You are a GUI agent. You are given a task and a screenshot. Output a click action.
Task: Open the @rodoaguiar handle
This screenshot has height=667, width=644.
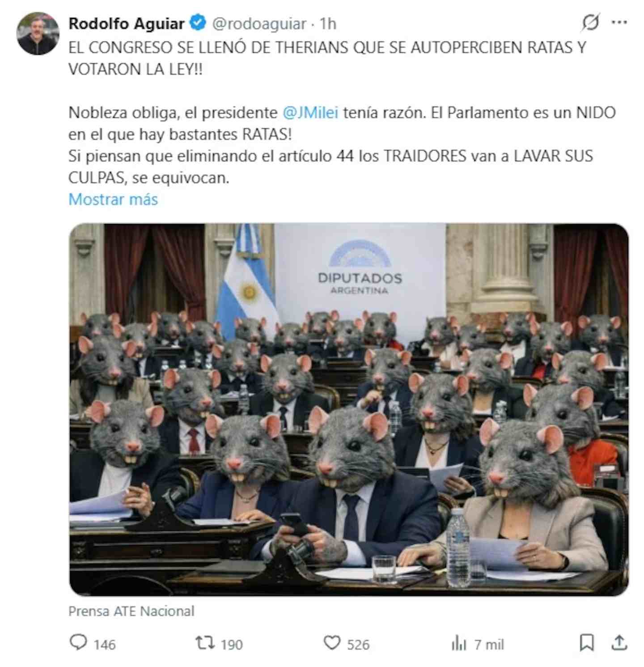tap(259, 24)
